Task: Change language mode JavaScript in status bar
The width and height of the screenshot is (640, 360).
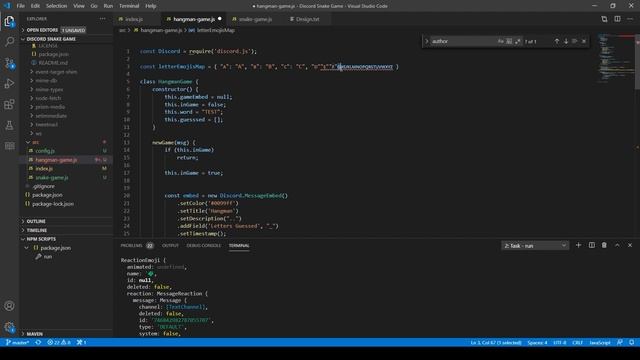Action: [x=600, y=342]
